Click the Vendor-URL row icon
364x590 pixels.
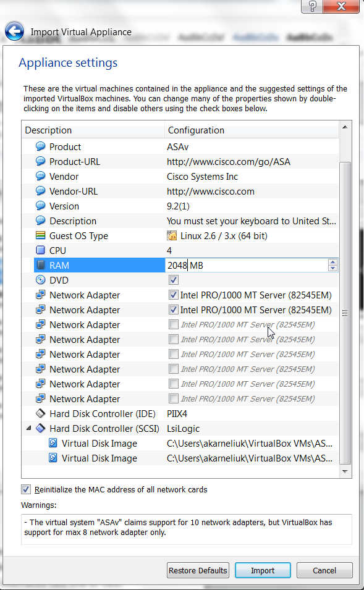pos(40,191)
